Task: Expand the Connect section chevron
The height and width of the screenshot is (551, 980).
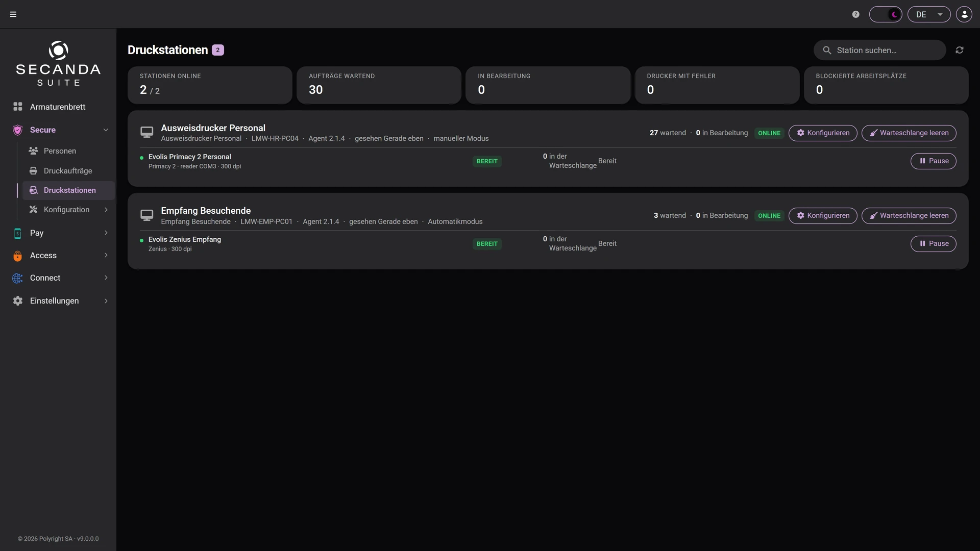Action: [106, 278]
